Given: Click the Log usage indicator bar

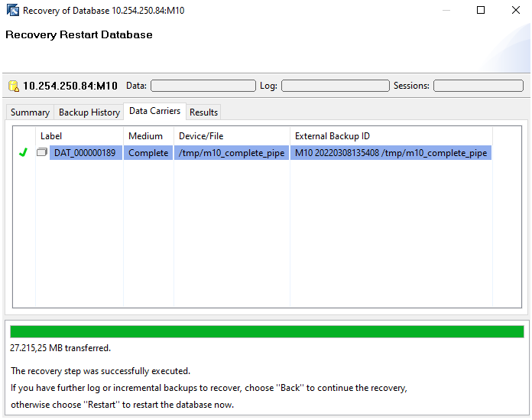Looking at the screenshot, I should [x=335, y=86].
